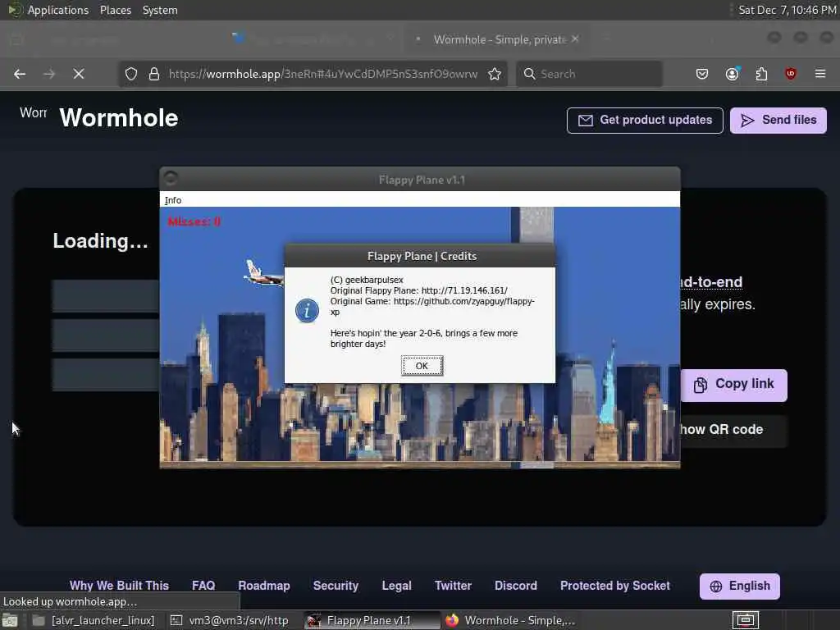Click the (C) geekbarpulsex text
Screen dimensions: 840x630
tap(367, 280)
